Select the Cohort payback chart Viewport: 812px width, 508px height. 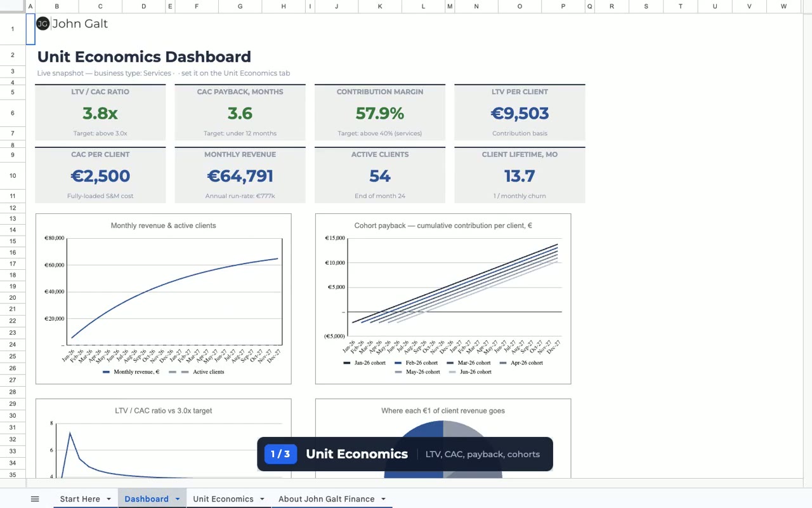click(x=443, y=299)
